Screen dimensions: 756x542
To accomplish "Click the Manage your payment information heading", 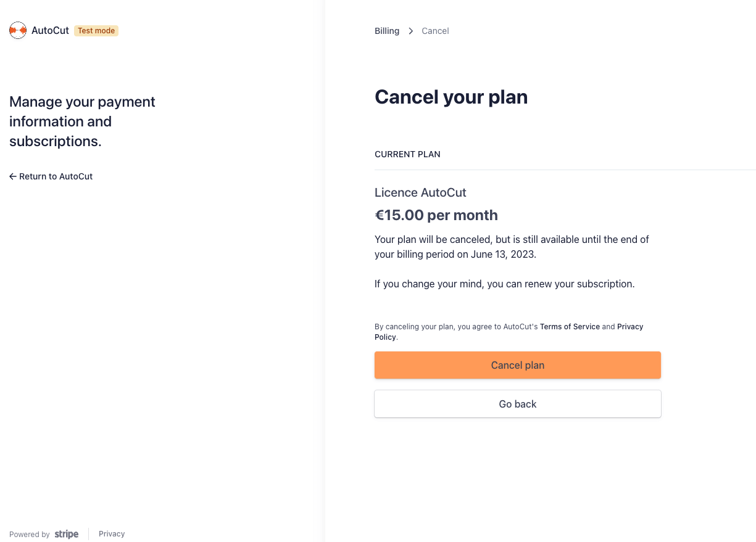I will [x=82, y=121].
